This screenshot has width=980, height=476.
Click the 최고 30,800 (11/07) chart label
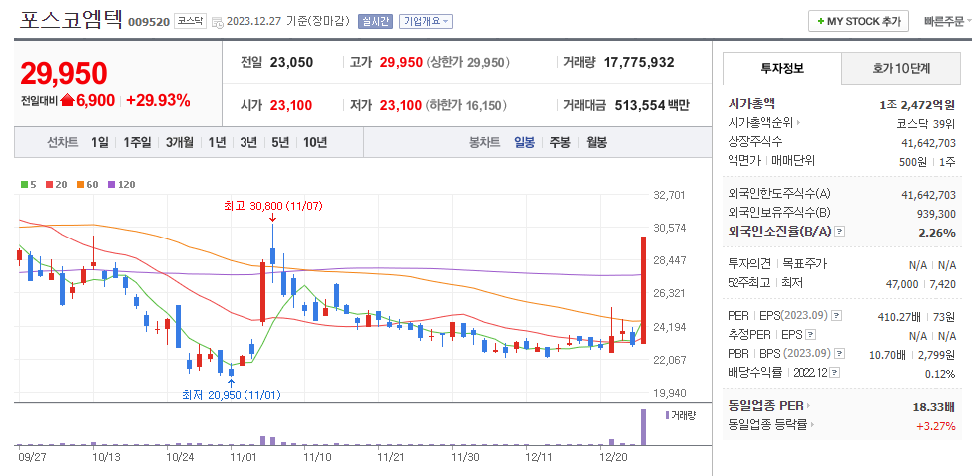coord(273,205)
